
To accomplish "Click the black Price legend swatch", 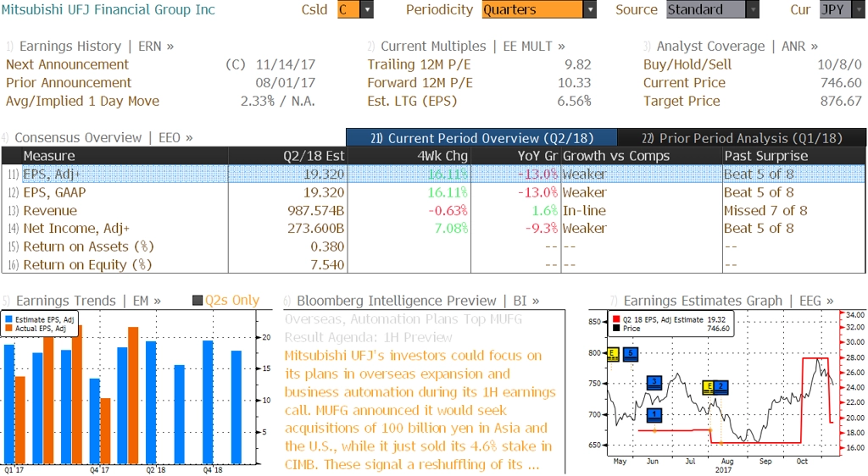I will 616,329.
